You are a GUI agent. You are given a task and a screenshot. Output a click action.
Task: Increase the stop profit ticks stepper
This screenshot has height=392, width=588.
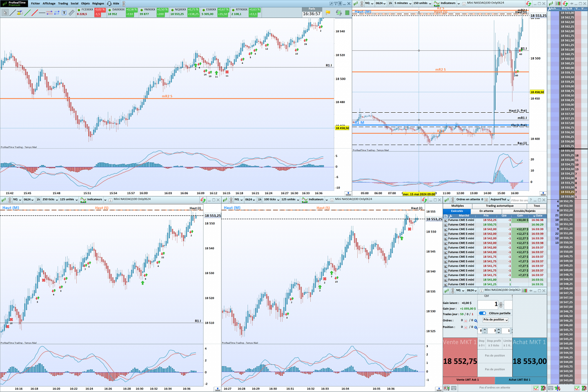pos(499,329)
